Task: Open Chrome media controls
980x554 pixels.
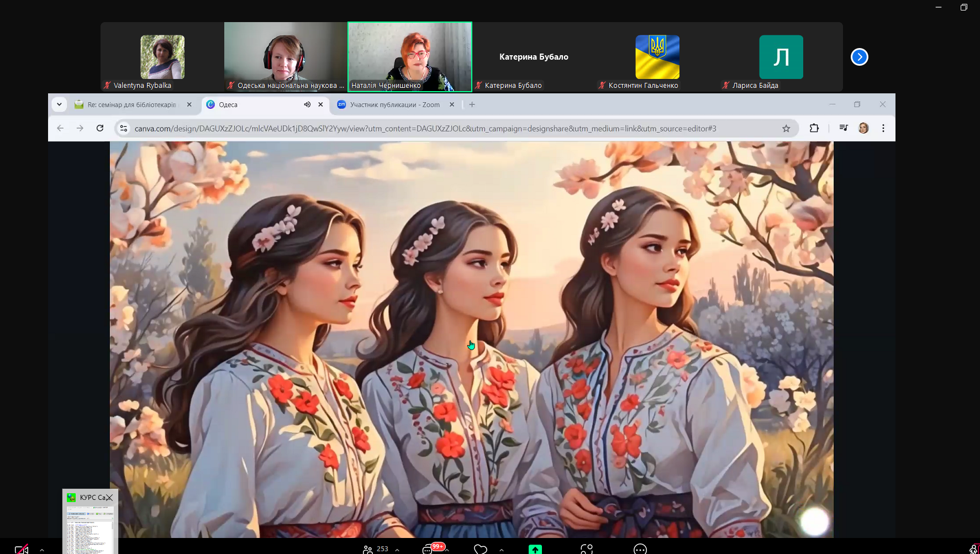Action: click(x=843, y=128)
